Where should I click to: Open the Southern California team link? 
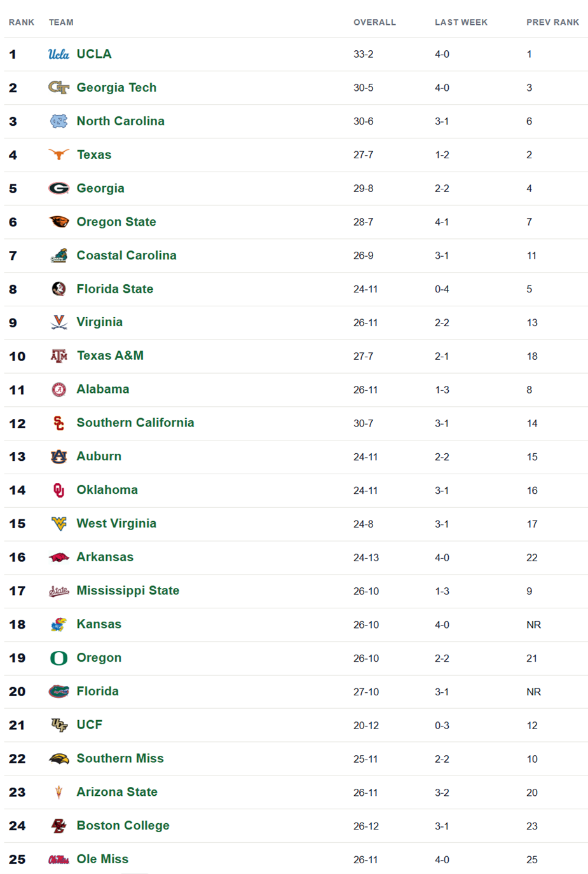click(x=135, y=423)
